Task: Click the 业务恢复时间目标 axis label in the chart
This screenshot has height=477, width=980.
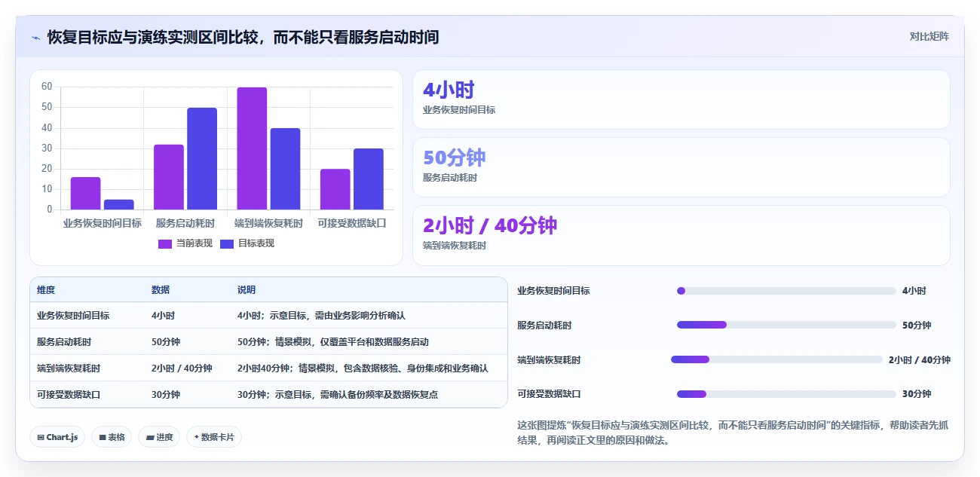Action: [x=103, y=223]
